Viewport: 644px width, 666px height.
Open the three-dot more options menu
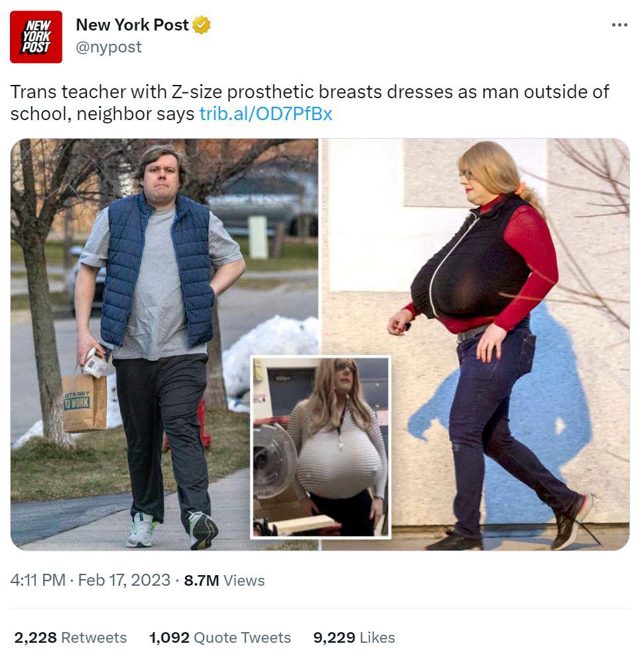click(x=619, y=25)
